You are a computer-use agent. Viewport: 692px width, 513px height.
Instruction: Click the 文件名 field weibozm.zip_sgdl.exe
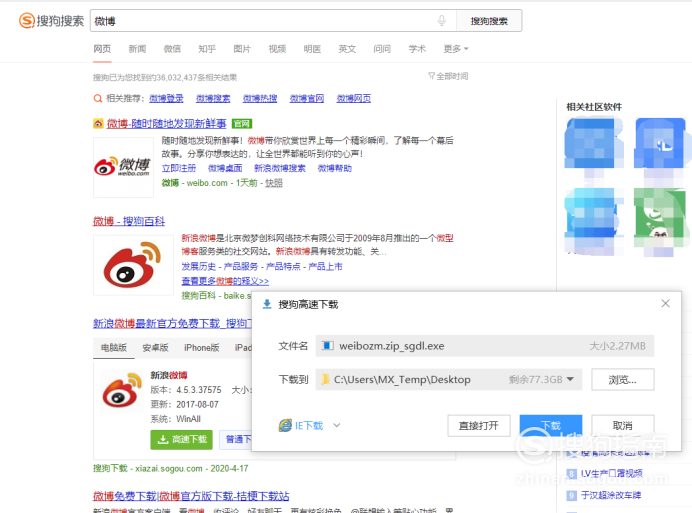coord(485,346)
